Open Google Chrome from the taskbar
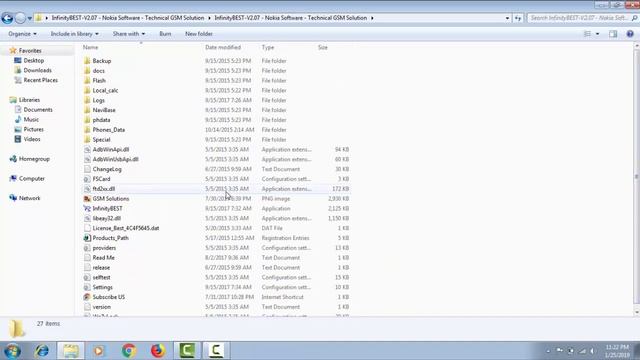 (129, 351)
